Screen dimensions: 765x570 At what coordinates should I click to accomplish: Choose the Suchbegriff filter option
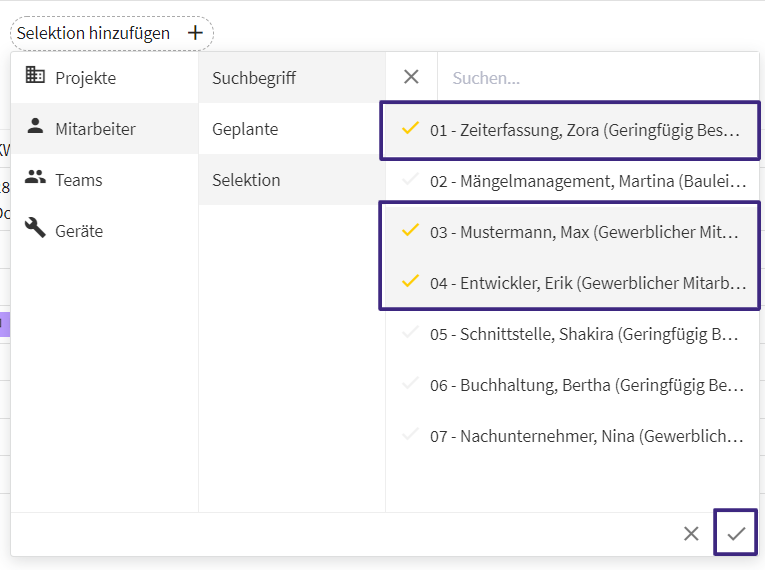click(x=292, y=78)
